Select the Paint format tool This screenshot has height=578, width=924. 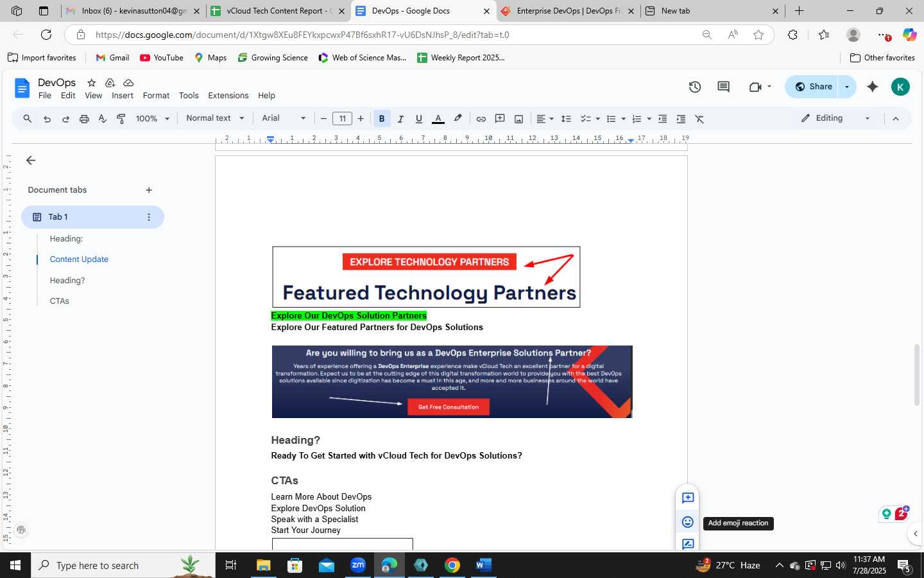tap(121, 119)
